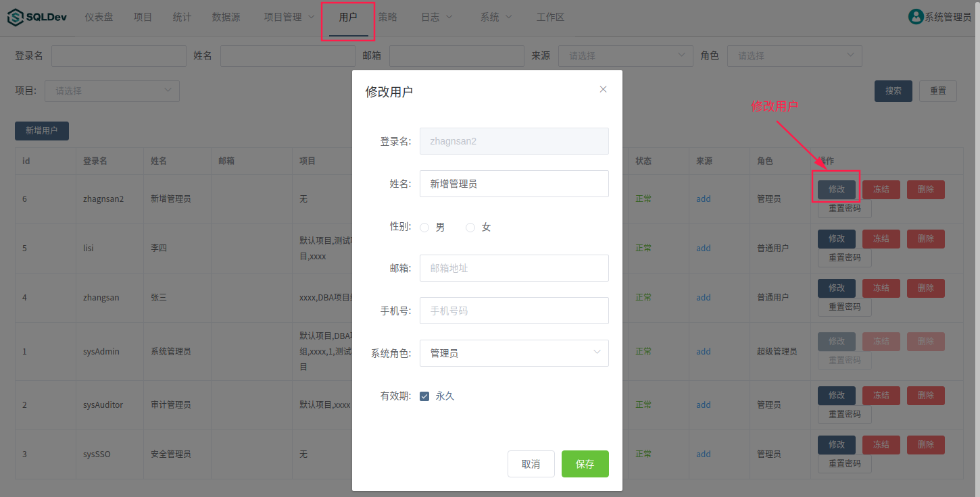Image resolution: width=980 pixels, height=497 pixels.
Task: Expand the project filter dropdown
Action: tap(112, 91)
